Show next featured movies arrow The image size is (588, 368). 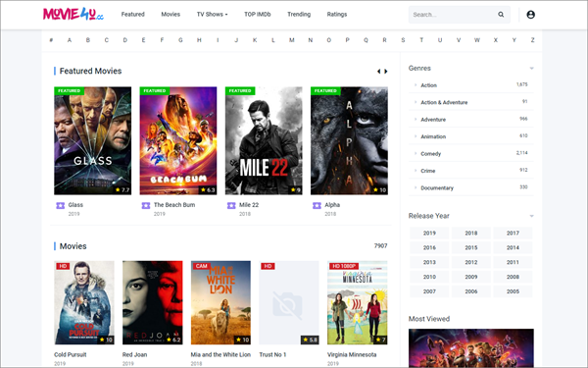pos(385,72)
